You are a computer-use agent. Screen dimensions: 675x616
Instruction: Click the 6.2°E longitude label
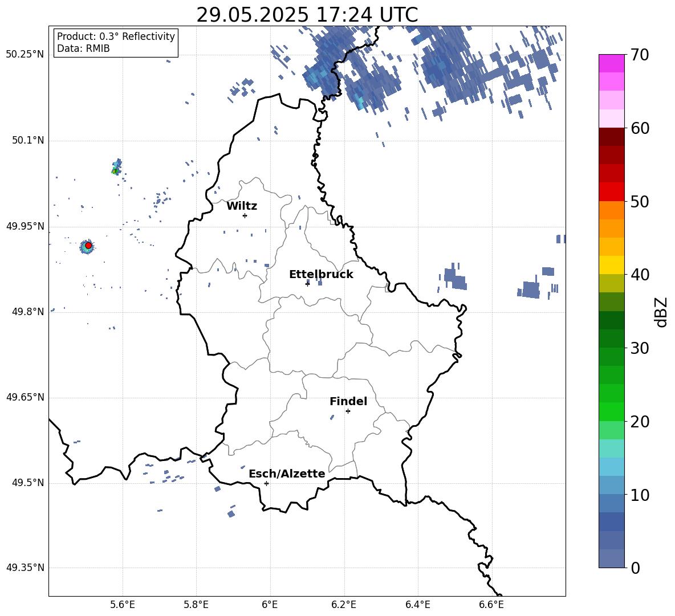point(344,605)
